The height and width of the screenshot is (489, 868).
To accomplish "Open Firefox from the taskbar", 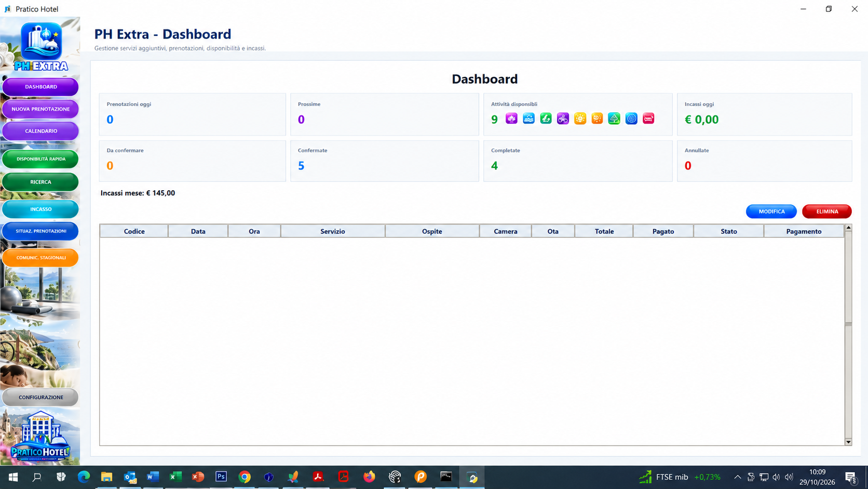I will tap(369, 477).
